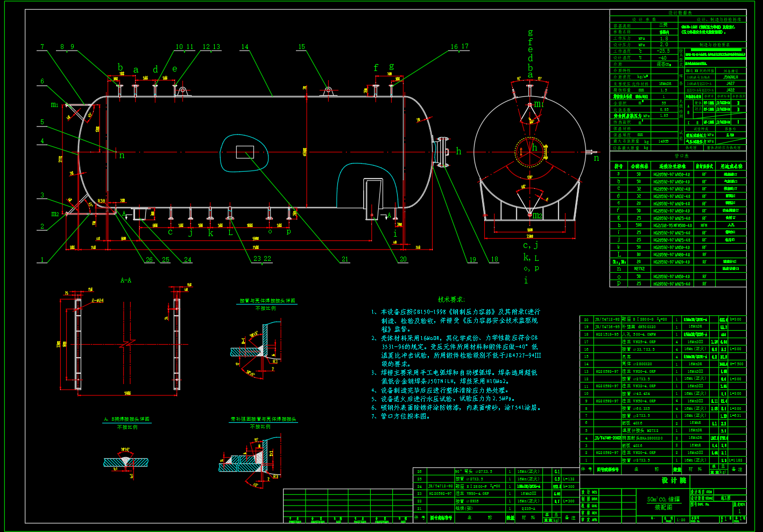The width and height of the screenshot is (763, 532).
Task: Select the yellow manhole circle in end view
Action: 530,152
